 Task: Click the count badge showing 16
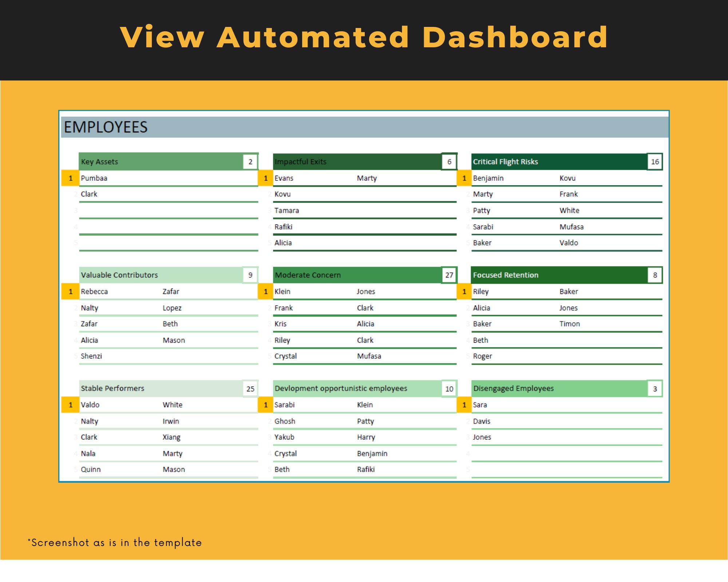[656, 162]
